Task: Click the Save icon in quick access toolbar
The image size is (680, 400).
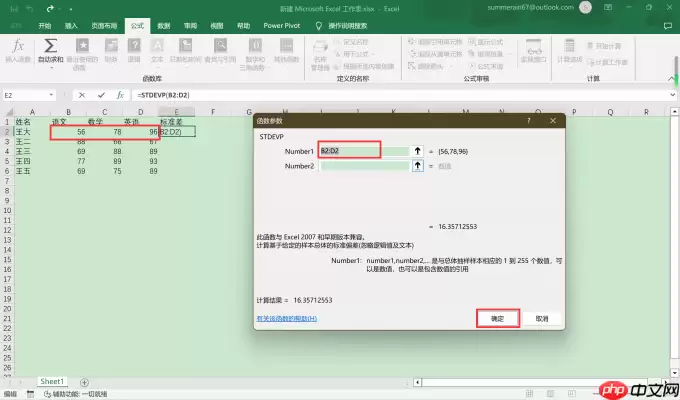Action: [14, 8]
